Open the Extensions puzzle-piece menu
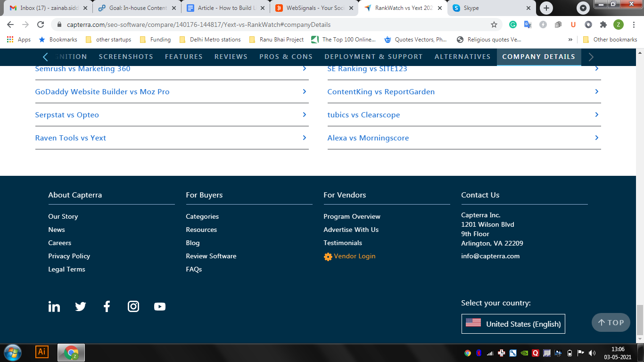Viewport: 644px width, 362px height. click(603, 25)
